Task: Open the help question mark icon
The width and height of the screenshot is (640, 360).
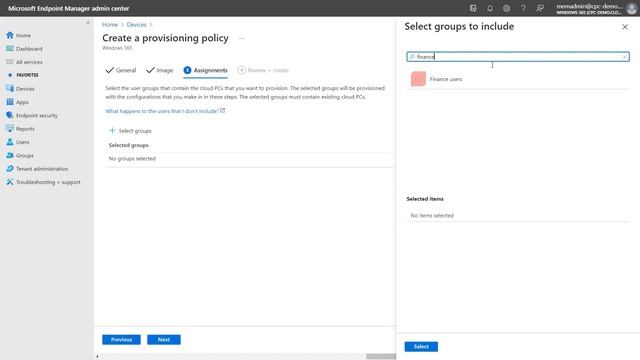Action: point(523,8)
